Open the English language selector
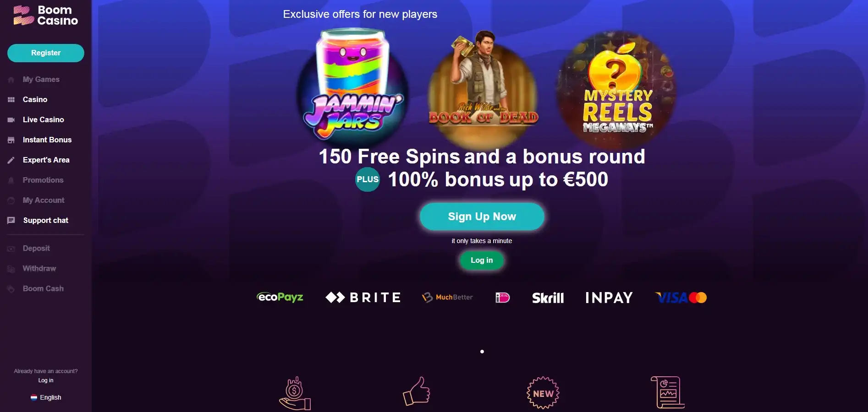 [46, 397]
